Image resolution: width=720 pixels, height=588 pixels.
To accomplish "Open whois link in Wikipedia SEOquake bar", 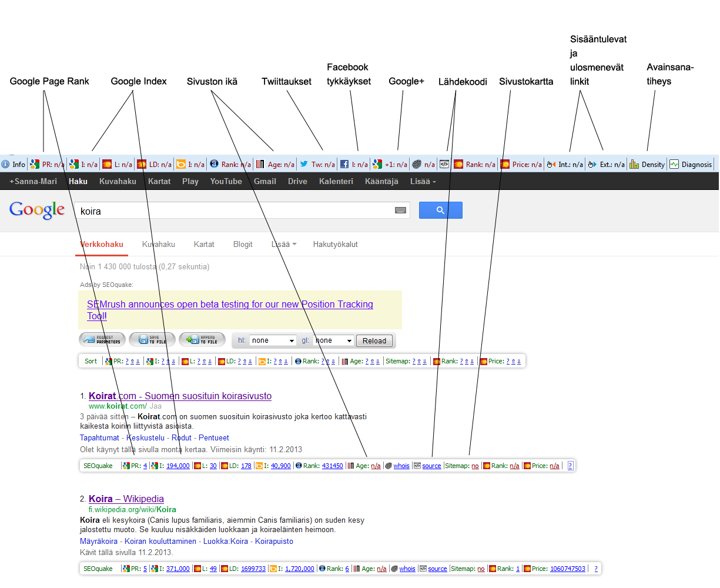I will 407,569.
